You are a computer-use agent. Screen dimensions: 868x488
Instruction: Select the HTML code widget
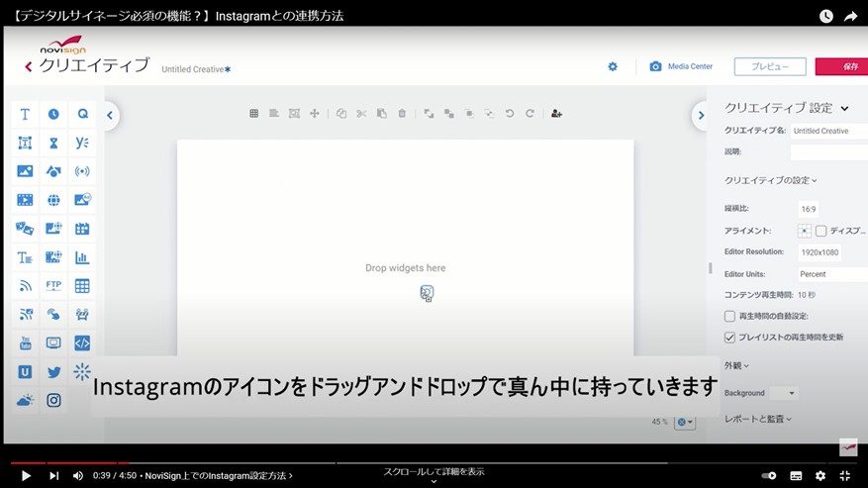(x=82, y=342)
